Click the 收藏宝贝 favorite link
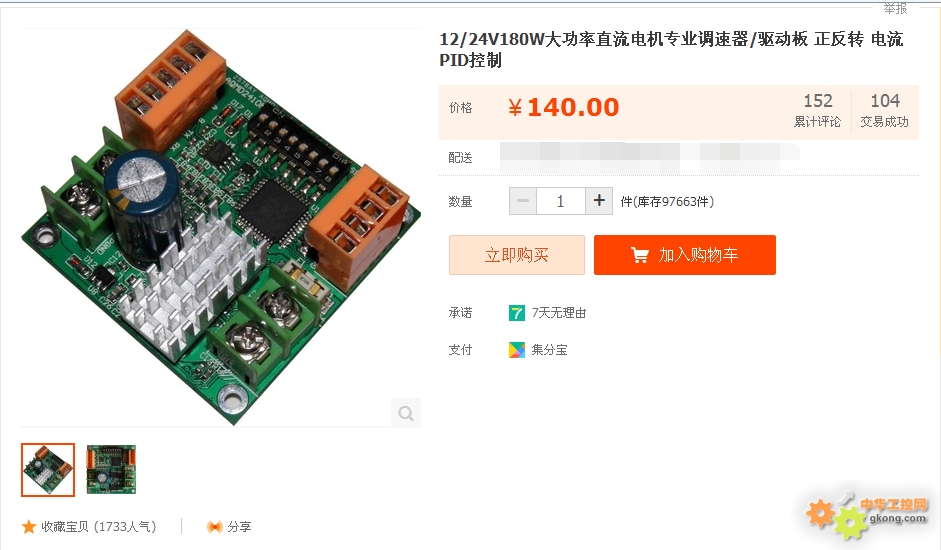Screen dimensions: 941x550 pyautogui.click(x=99, y=527)
